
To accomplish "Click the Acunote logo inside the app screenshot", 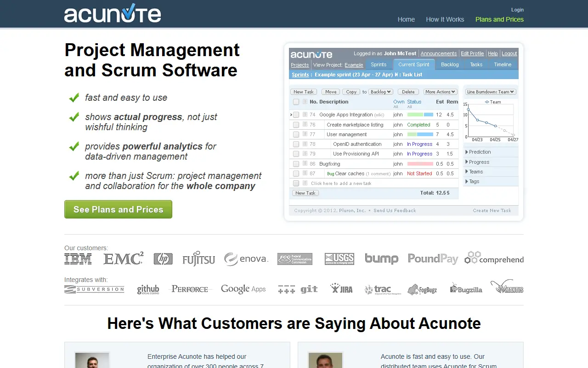I will [x=311, y=54].
